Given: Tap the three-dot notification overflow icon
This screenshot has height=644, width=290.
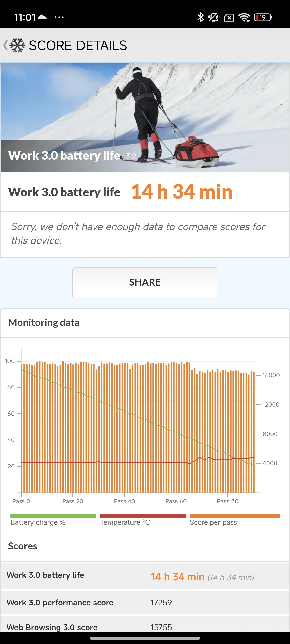Looking at the screenshot, I should [x=59, y=17].
